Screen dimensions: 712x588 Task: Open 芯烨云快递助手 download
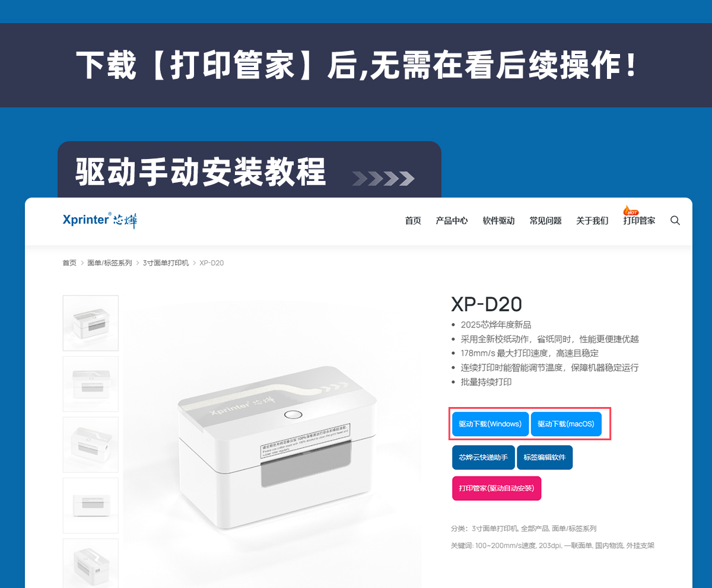click(484, 457)
